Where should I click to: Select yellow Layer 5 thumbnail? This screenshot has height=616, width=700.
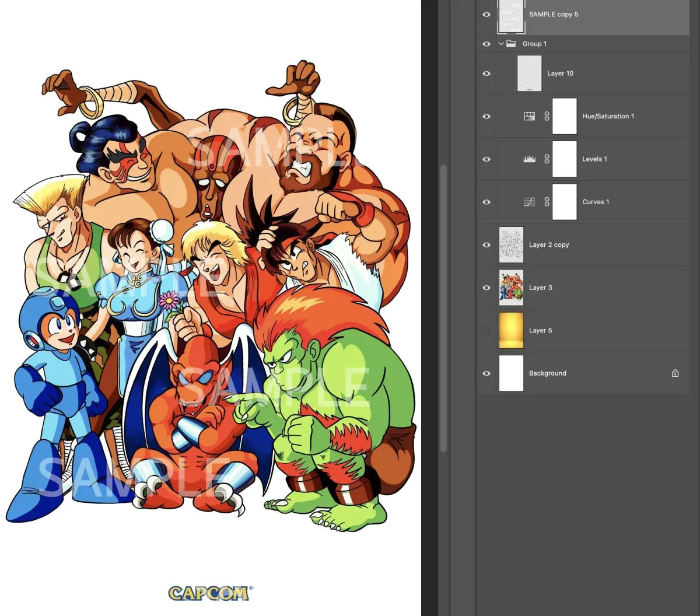tap(511, 331)
